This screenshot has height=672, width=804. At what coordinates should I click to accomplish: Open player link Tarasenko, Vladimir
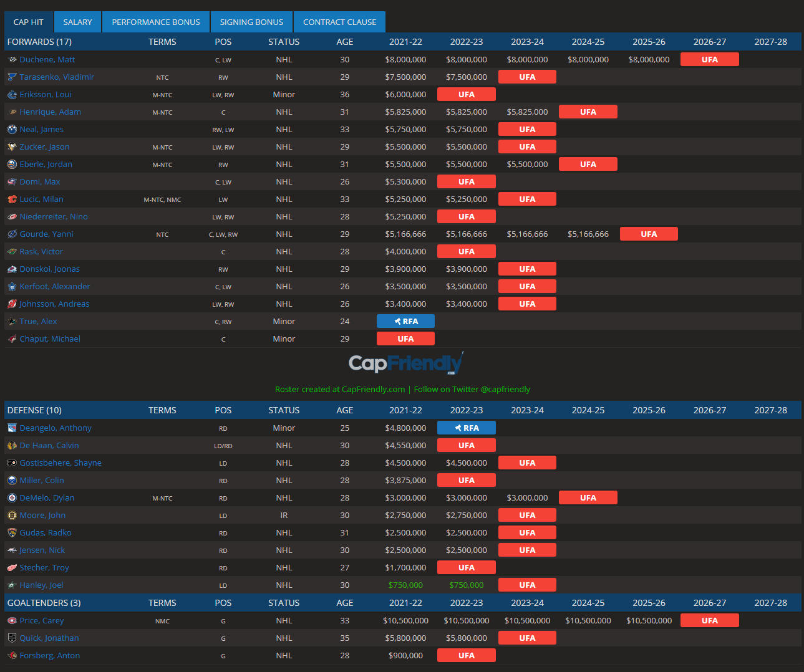(57, 77)
